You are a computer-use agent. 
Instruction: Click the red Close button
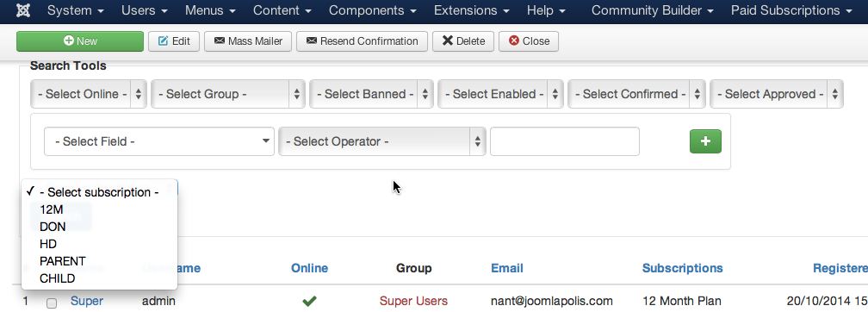529,41
